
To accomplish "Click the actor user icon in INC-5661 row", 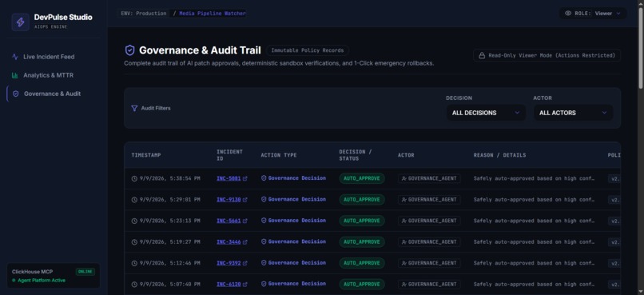I will point(404,221).
